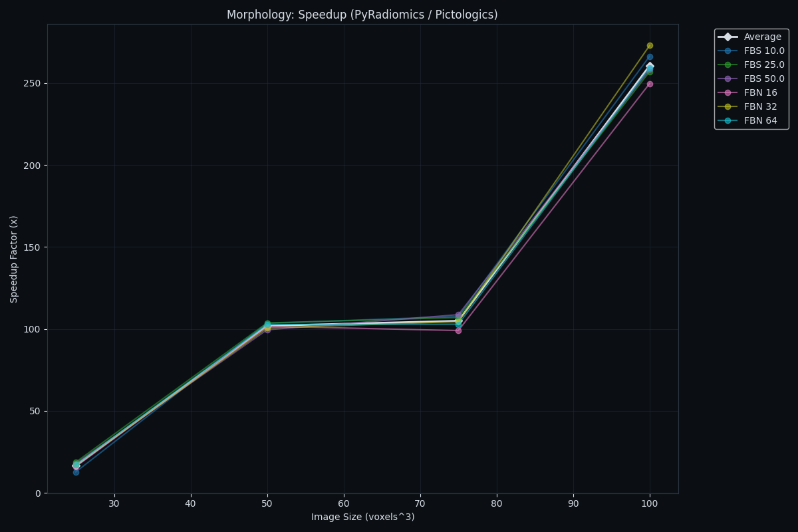This screenshot has width=798, height=532.
Task: Select the white diamond Average marker at size 100
Action: (x=650, y=65)
